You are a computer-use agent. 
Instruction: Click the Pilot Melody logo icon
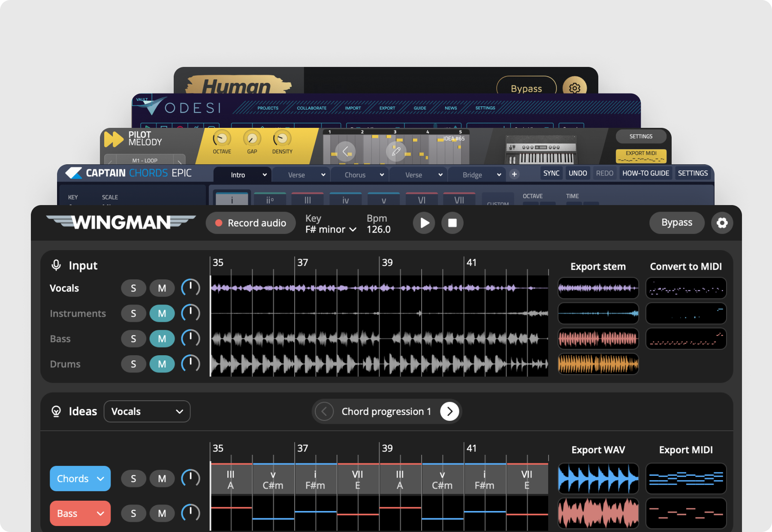click(x=114, y=139)
